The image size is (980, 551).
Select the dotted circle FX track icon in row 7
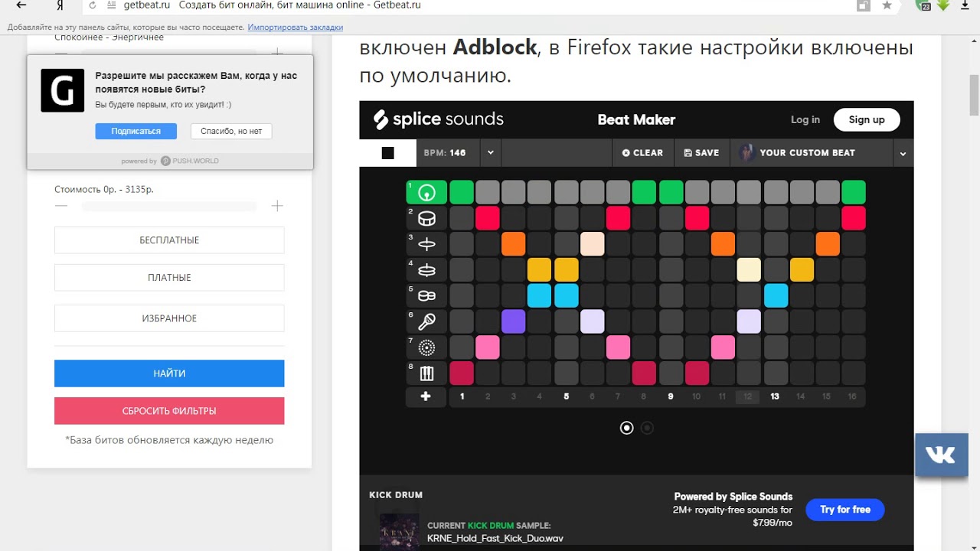point(426,347)
